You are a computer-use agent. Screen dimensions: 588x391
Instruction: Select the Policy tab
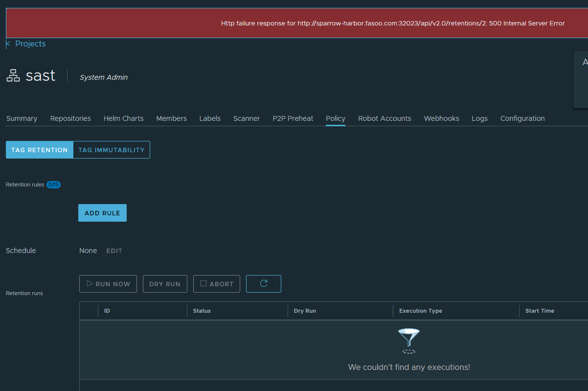coord(336,118)
